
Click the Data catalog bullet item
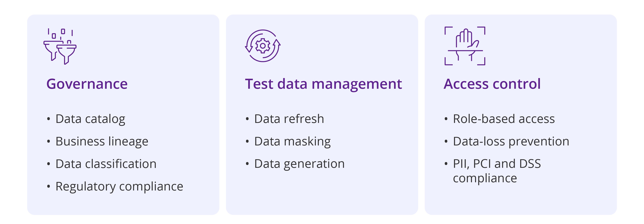[x=90, y=119]
